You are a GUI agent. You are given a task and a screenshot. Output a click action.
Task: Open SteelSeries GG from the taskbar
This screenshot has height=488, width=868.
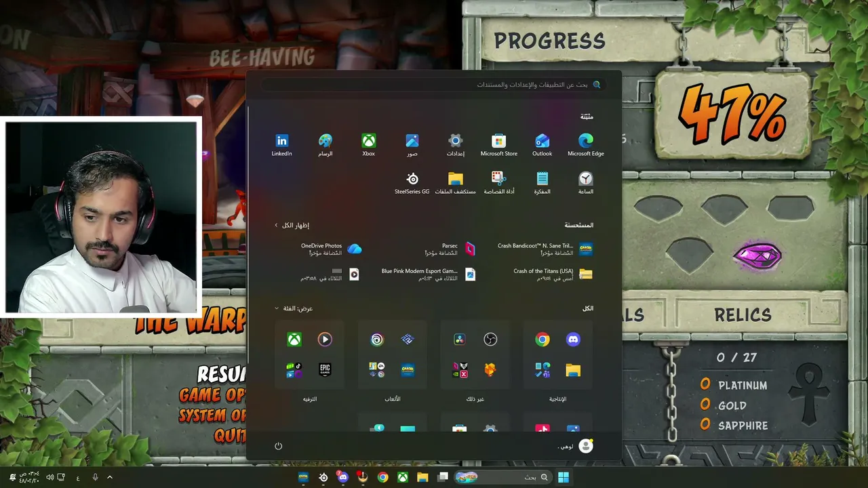point(323,477)
